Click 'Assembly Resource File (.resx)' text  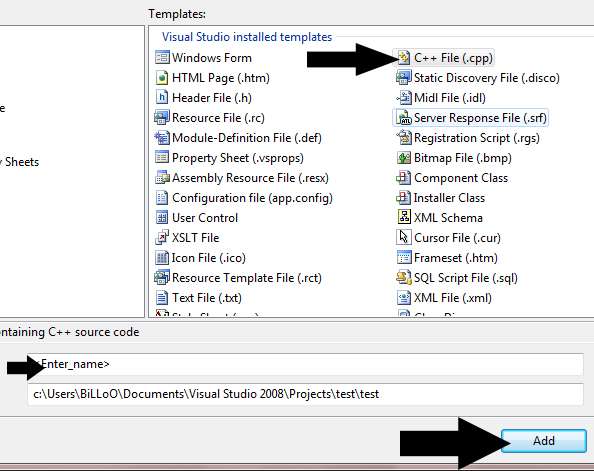(x=250, y=178)
